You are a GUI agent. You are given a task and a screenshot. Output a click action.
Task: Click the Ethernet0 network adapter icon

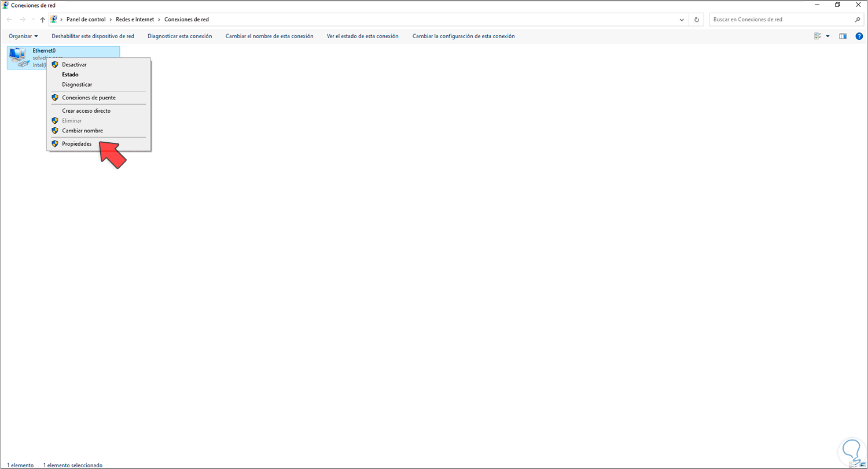point(19,58)
